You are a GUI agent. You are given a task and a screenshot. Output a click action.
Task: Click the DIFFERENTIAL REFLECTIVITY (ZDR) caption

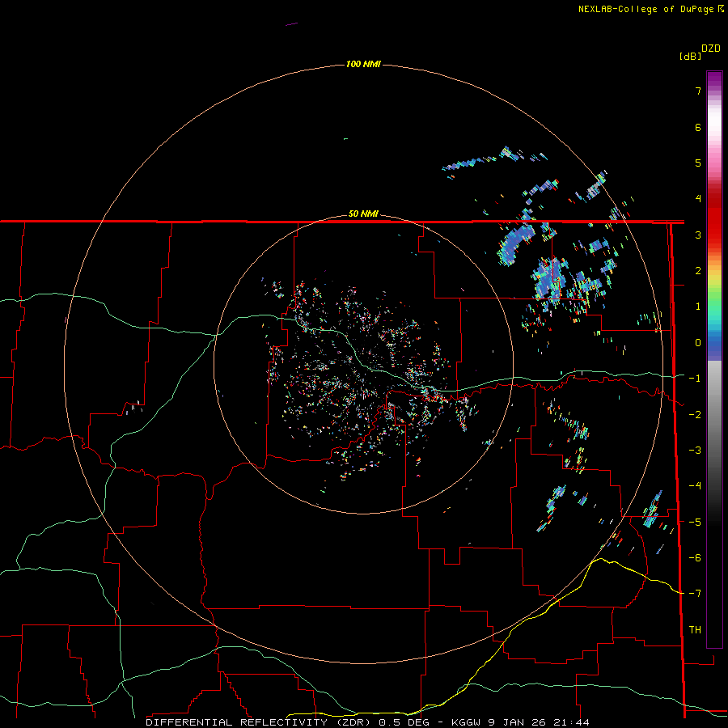(258, 722)
